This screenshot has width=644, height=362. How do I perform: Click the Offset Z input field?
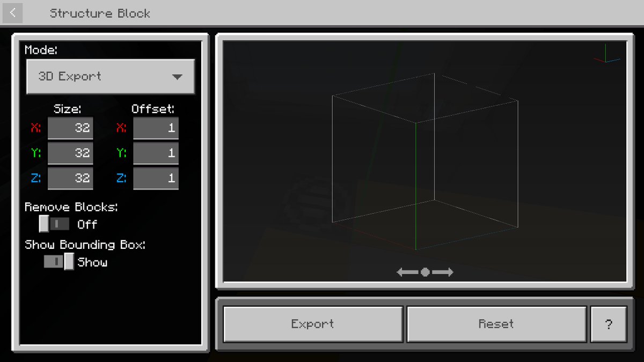click(x=156, y=178)
